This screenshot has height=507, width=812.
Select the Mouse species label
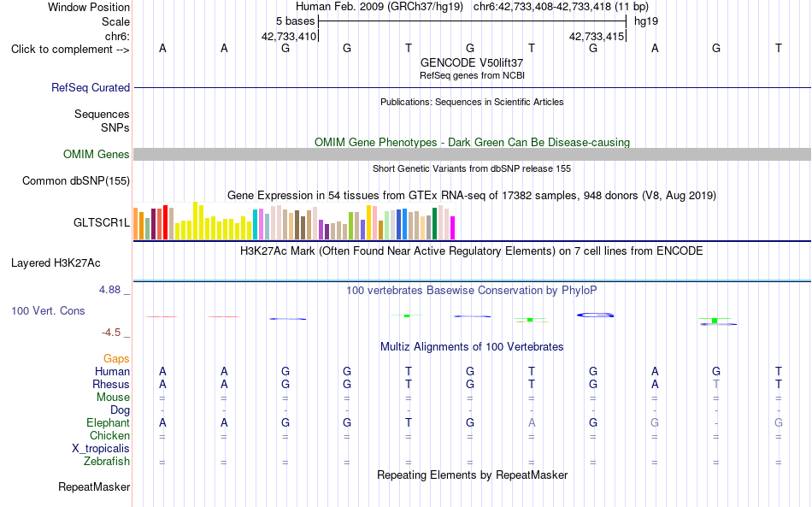[113, 398]
